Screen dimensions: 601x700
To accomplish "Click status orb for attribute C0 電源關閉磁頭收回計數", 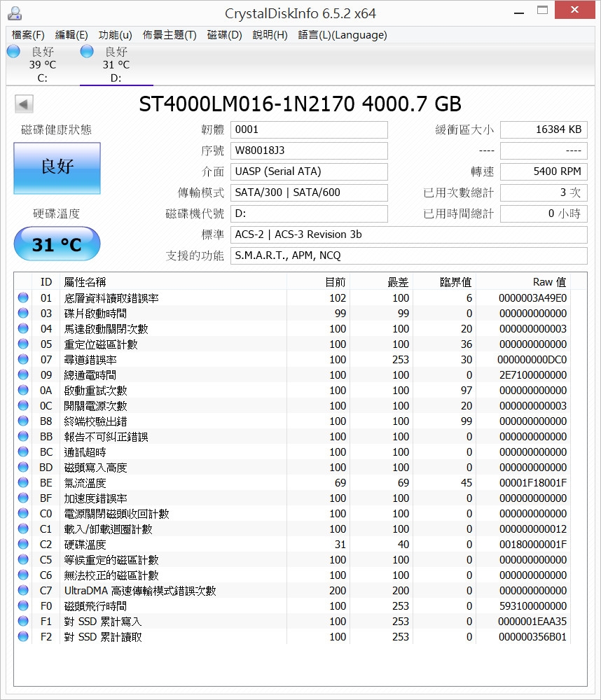I will coord(23,513).
